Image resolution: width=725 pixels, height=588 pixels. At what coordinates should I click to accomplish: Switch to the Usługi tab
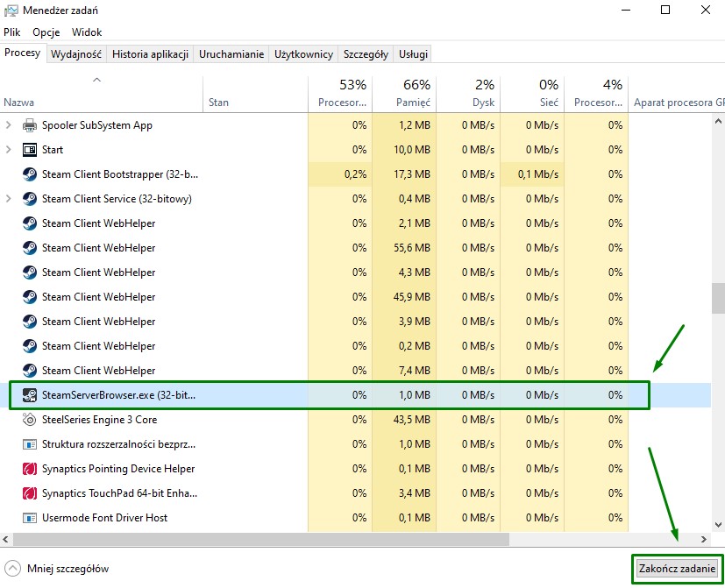413,54
